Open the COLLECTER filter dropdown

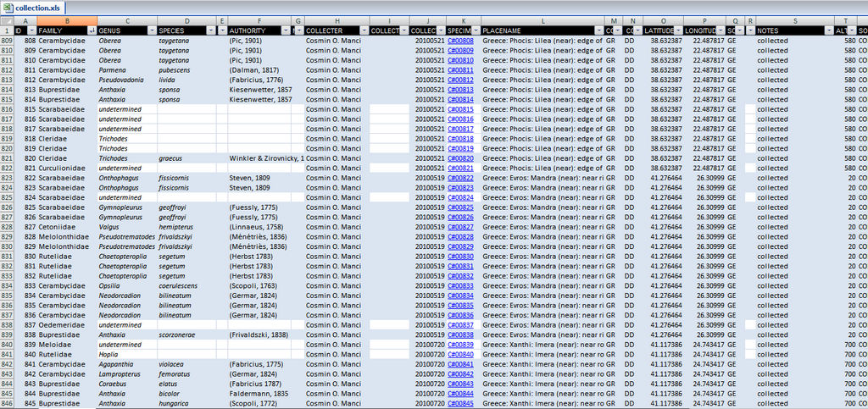point(364,30)
